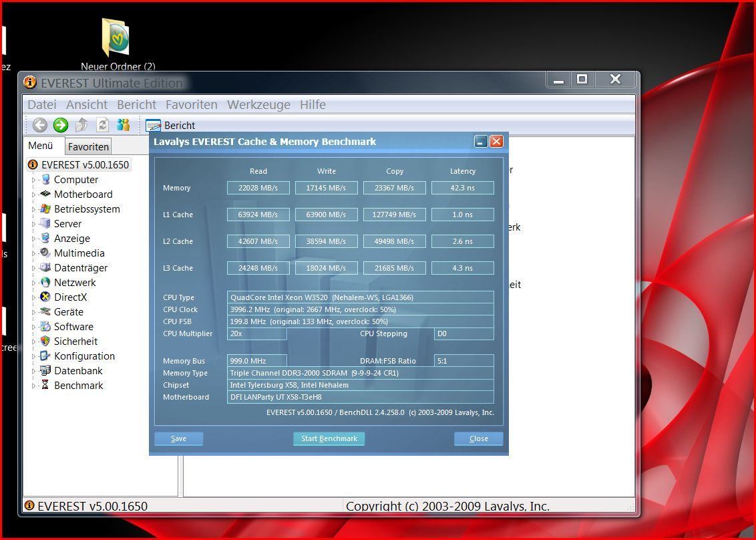The width and height of the screenshot is (756, 540).
Task: Click the Close button in benchmark dialog
Action: click(x=479, y=438)
